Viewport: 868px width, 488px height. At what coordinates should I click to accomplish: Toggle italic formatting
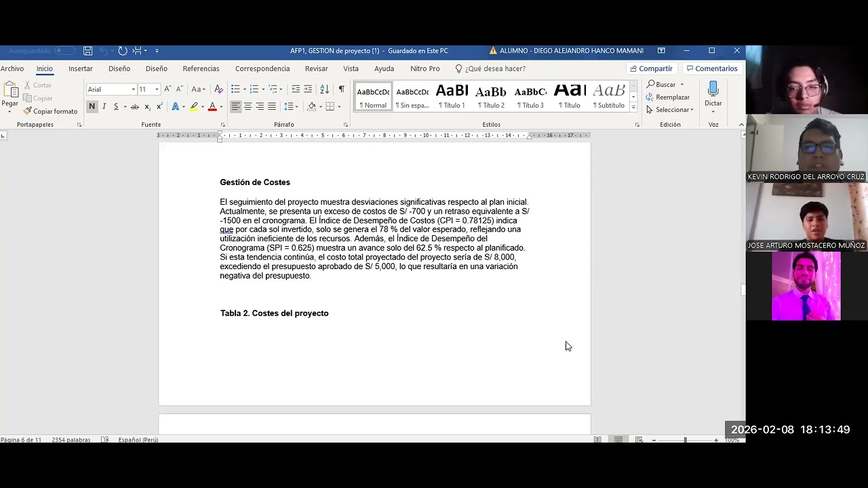[x=104, y=106]
